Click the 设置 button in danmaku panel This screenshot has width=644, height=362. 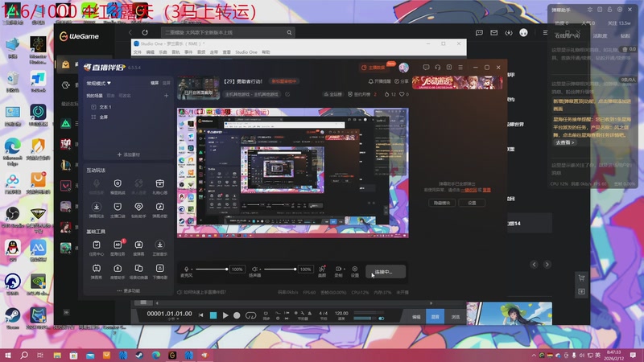click(x=472, y=203)
